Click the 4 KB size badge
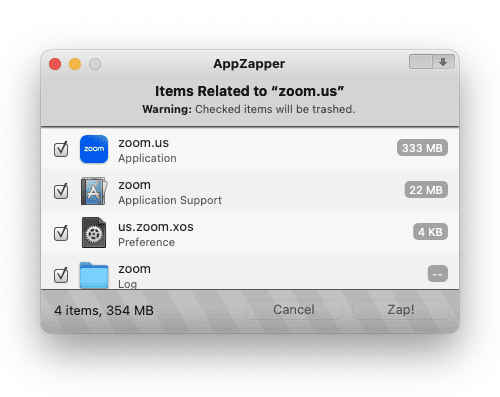The image size is (500, 397). (430, 232)
